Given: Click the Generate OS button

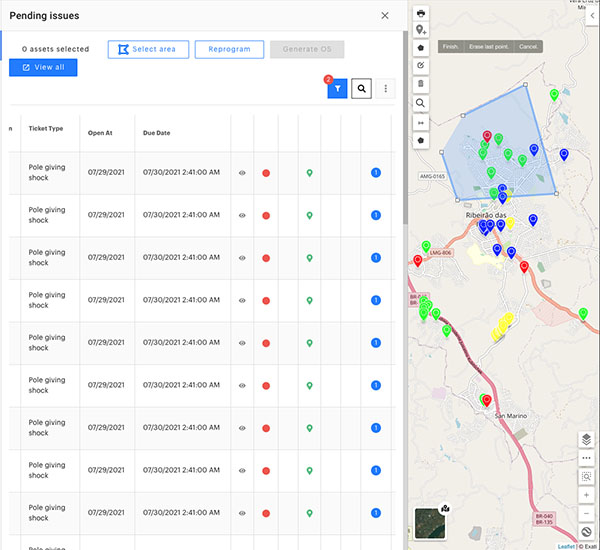Looking at the screenshot, I should pos(307,49).
